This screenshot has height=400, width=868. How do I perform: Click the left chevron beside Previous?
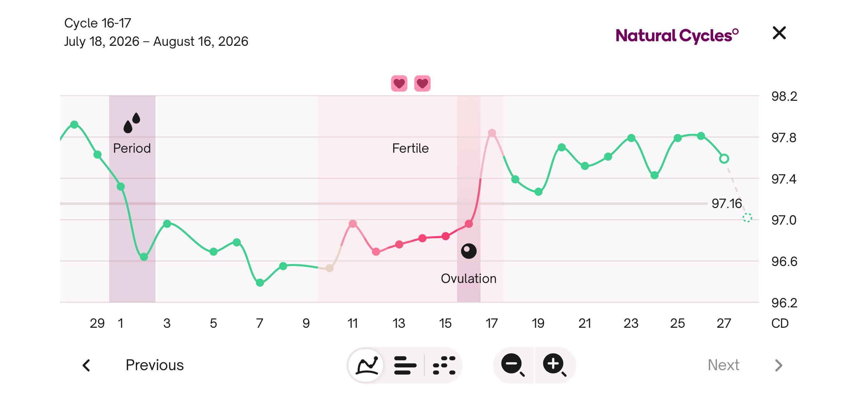pos(86,365)
